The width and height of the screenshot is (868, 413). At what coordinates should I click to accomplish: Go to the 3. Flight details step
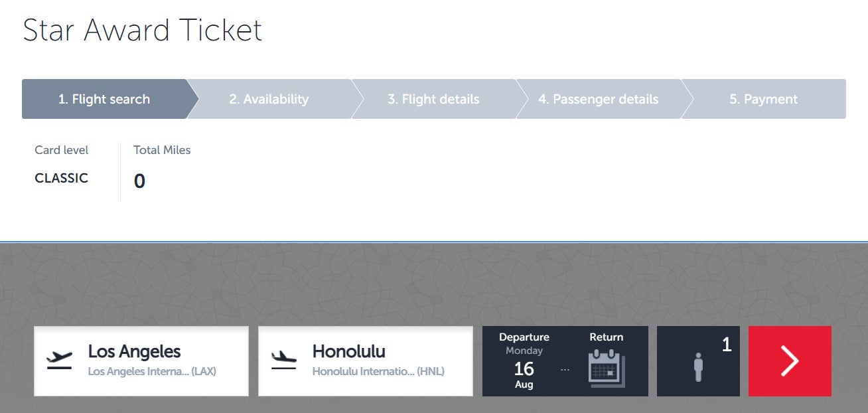pos(433,99)
